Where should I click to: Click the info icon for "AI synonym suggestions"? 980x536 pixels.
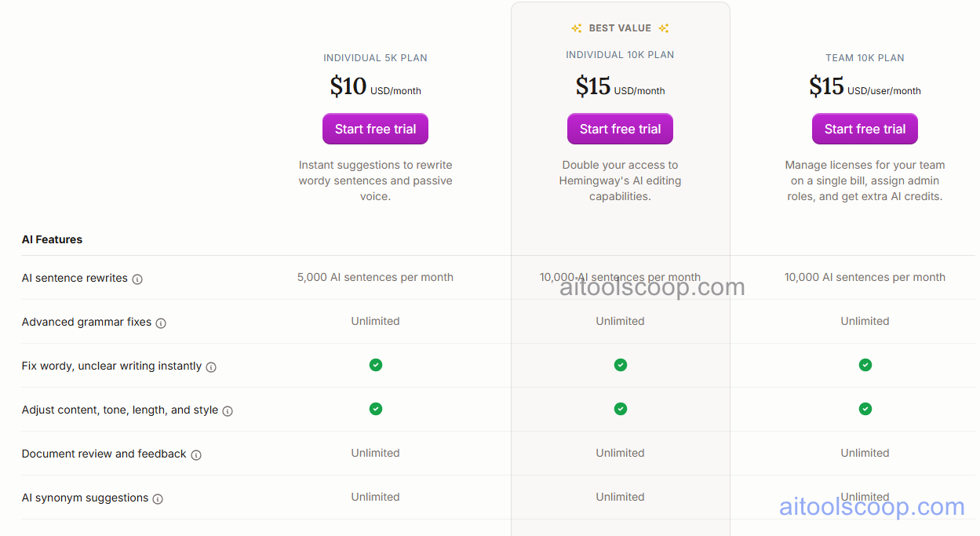[x=158, y=498]
